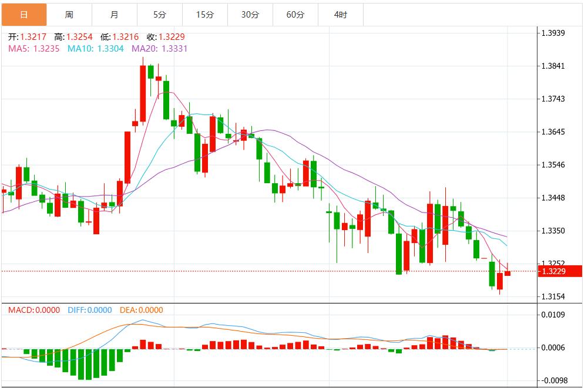Click the 开 opening price value 1.3217
The image size is (588, 388).
click(33, 37)
